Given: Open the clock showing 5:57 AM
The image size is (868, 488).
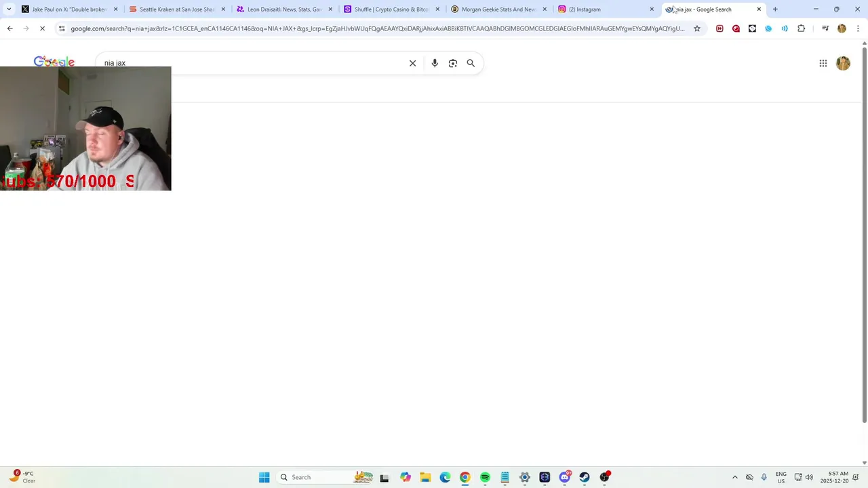Looking at the screenshot, I should [x=834, y=477].
